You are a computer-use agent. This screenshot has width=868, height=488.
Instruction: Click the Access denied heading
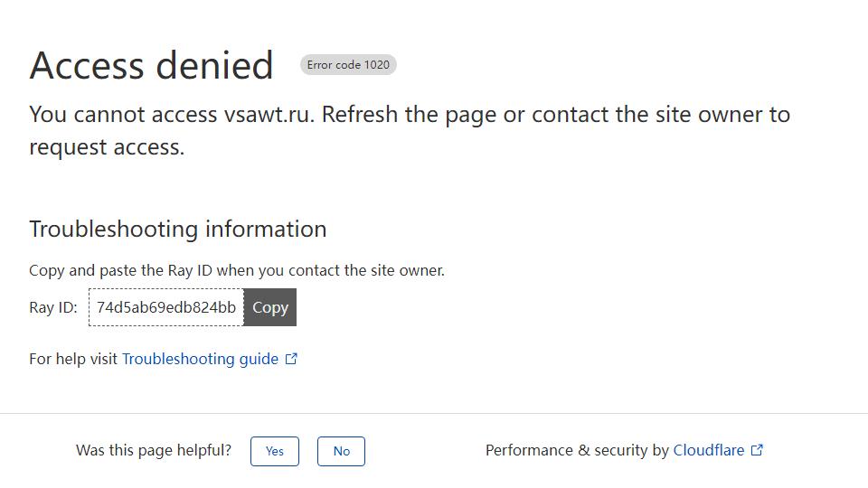click(151, 65)
